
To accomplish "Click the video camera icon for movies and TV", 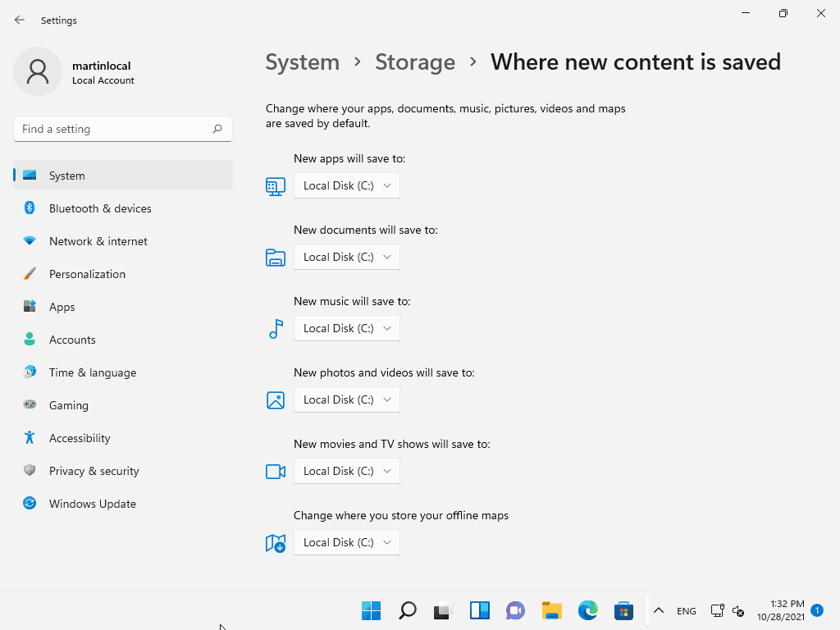I will 276,471.
